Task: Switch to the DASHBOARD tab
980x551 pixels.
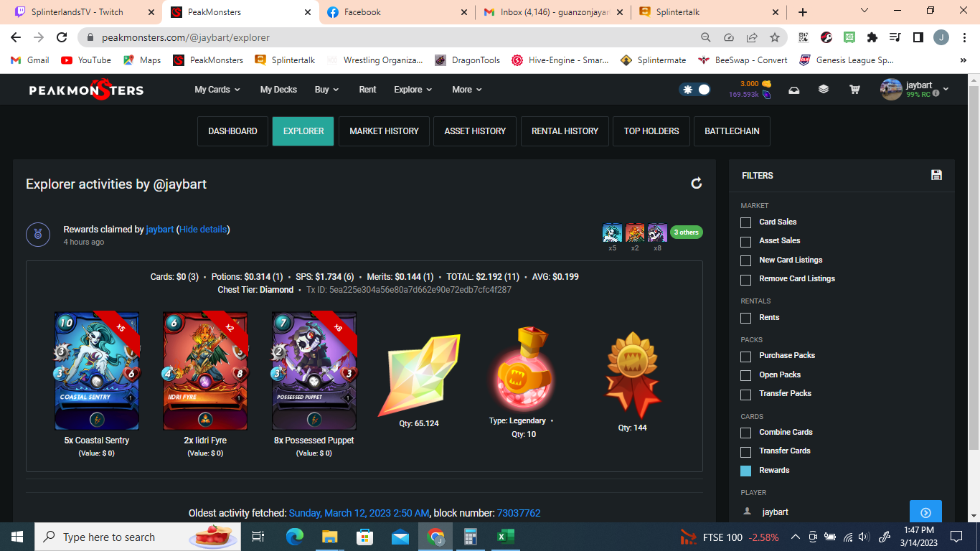Action: click(232, 131)
